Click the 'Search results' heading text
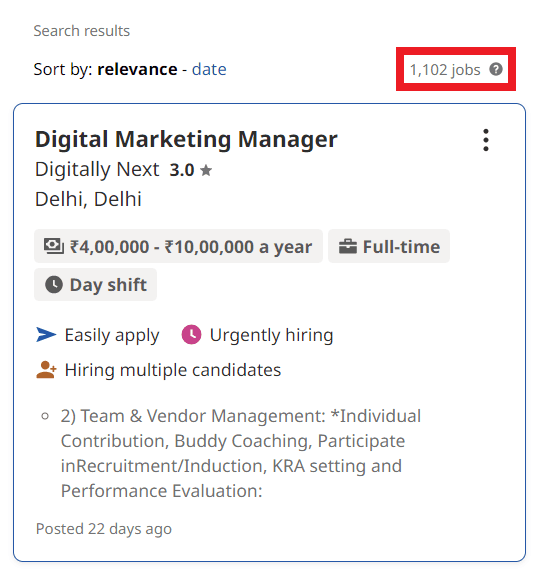This screenshot has height=570, width=541. 82,31
